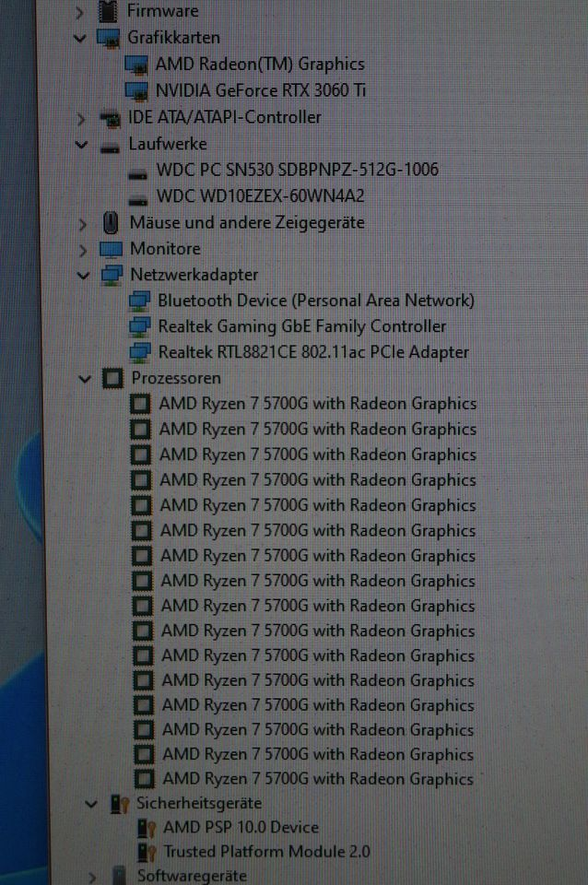Screen dimensions: 588x885
Task: Select 'AMD PSP 10.0 Device' text
Action: [x=241, y=828]
